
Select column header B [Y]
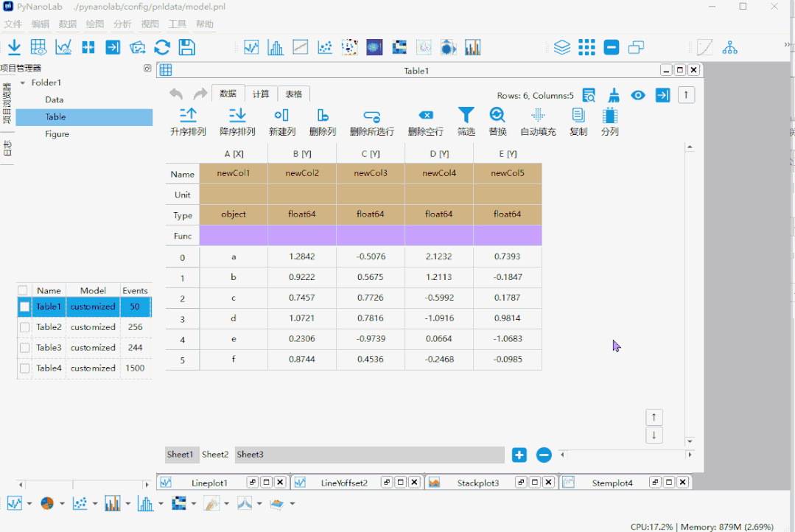pos(302,154)
